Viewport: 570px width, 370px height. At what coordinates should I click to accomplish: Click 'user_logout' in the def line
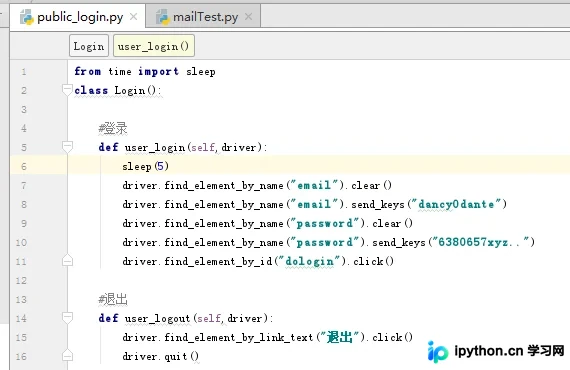(157, 318)
